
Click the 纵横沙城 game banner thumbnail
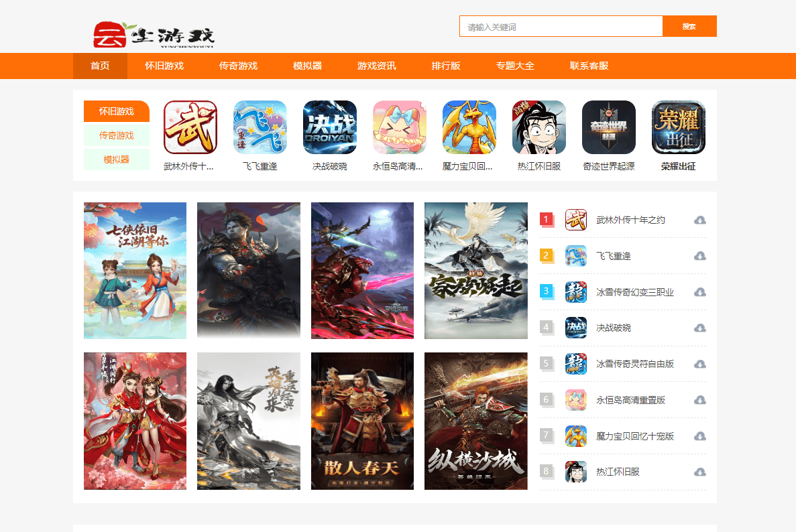pos(475,421)
